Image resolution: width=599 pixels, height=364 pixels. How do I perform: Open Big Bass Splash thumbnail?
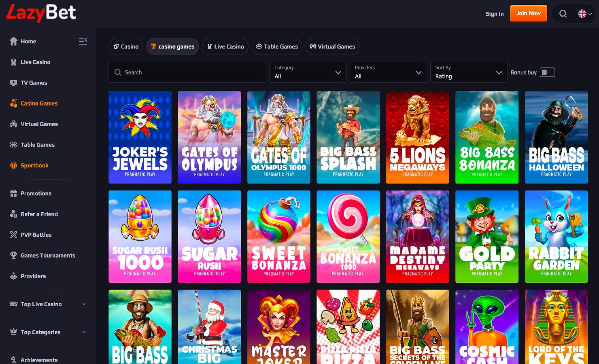348,137
